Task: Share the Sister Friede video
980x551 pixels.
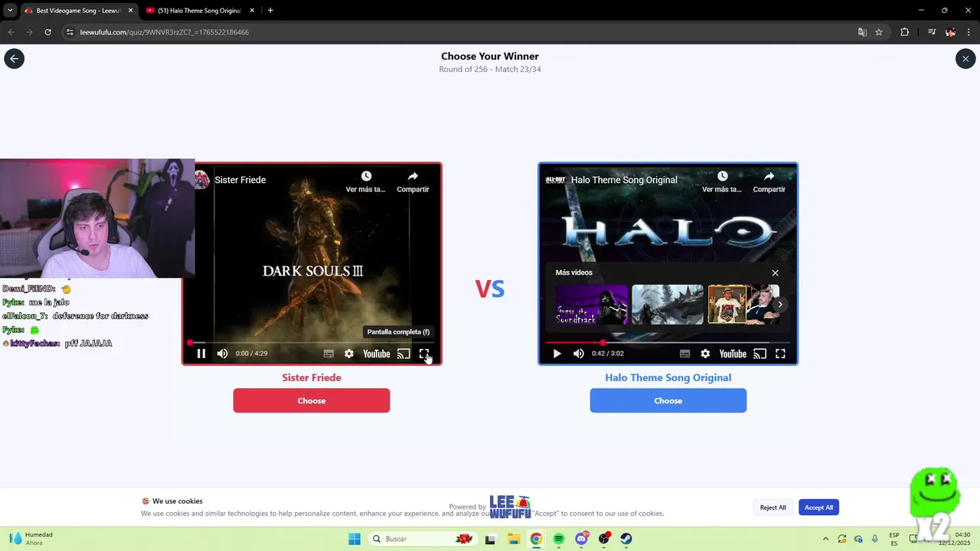Action: [413, 181]
